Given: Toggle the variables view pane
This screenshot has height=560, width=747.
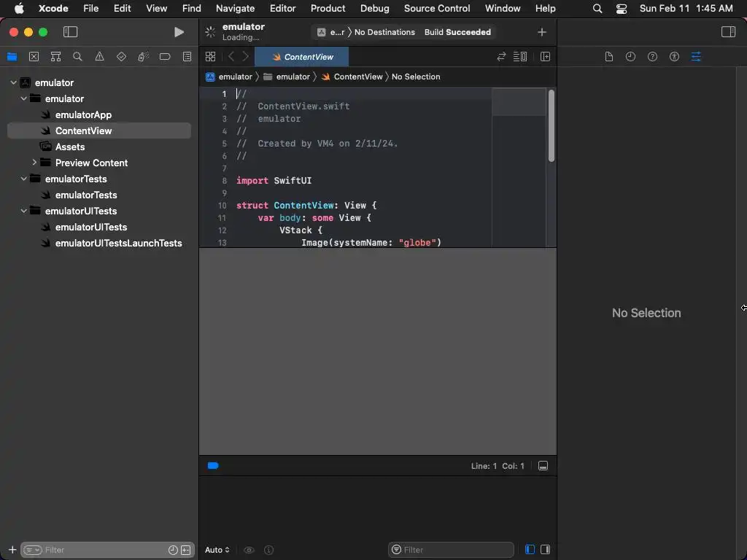Looking at the screenshot, I should click(x=530, y=550).
